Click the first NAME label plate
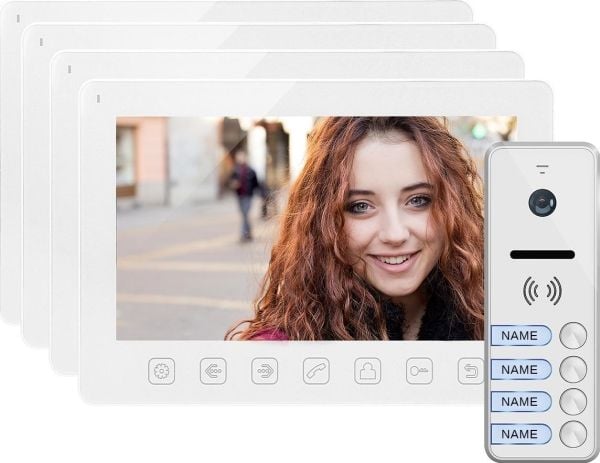This screenshot has width=600, height=463. [x=521, y=336]
